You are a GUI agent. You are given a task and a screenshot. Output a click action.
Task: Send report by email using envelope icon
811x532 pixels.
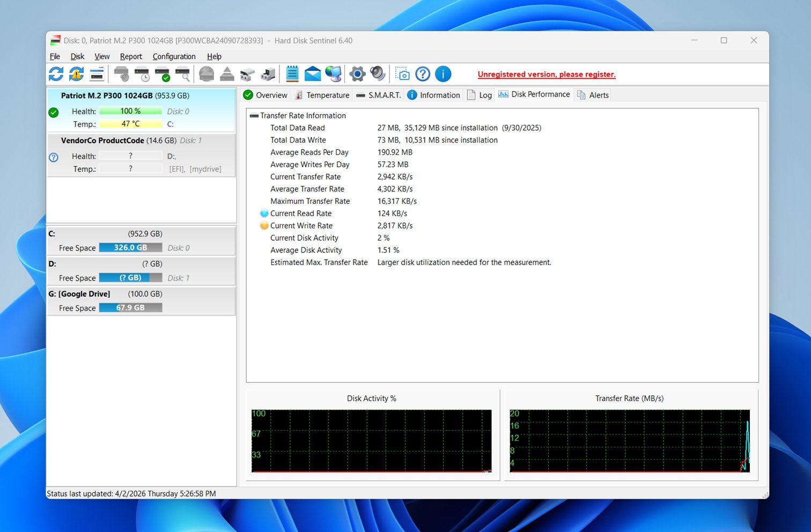coord(312,74)
